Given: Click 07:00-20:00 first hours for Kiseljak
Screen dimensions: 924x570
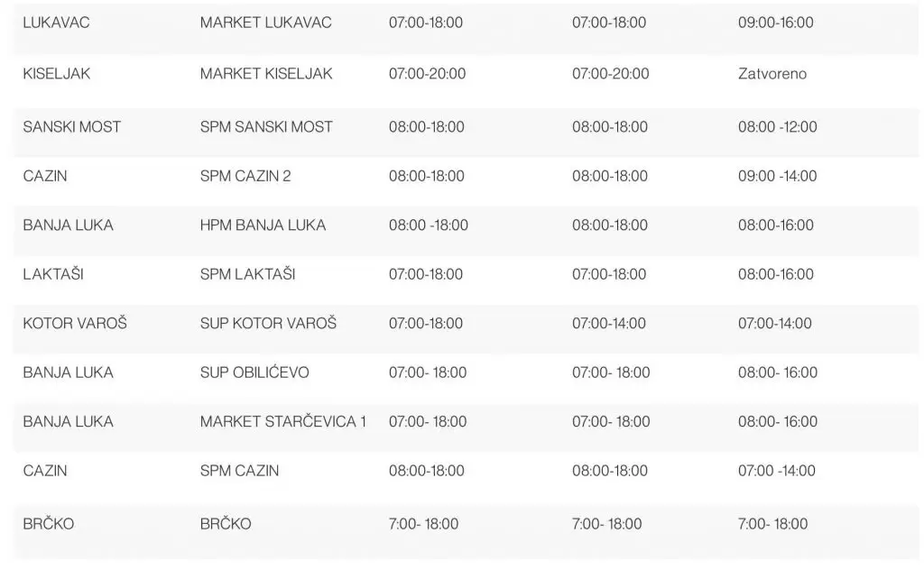Looking at the screenshot, I should tap(427, 74).
